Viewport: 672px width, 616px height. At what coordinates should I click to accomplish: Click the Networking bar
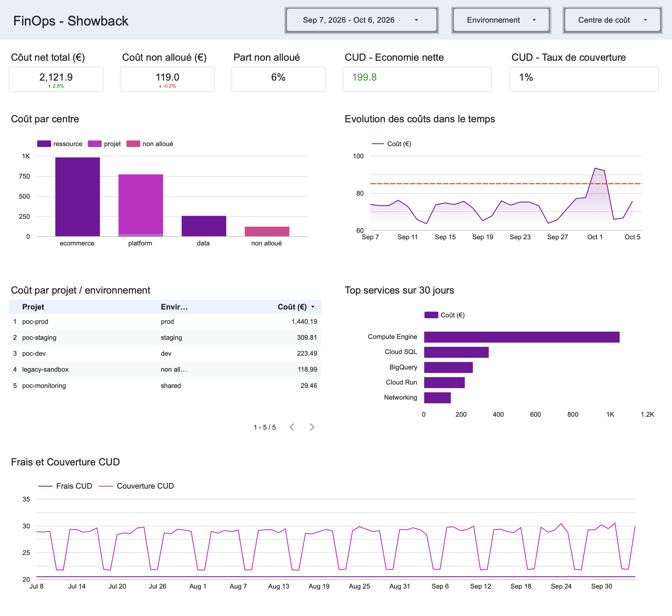[x=437, y=398]
